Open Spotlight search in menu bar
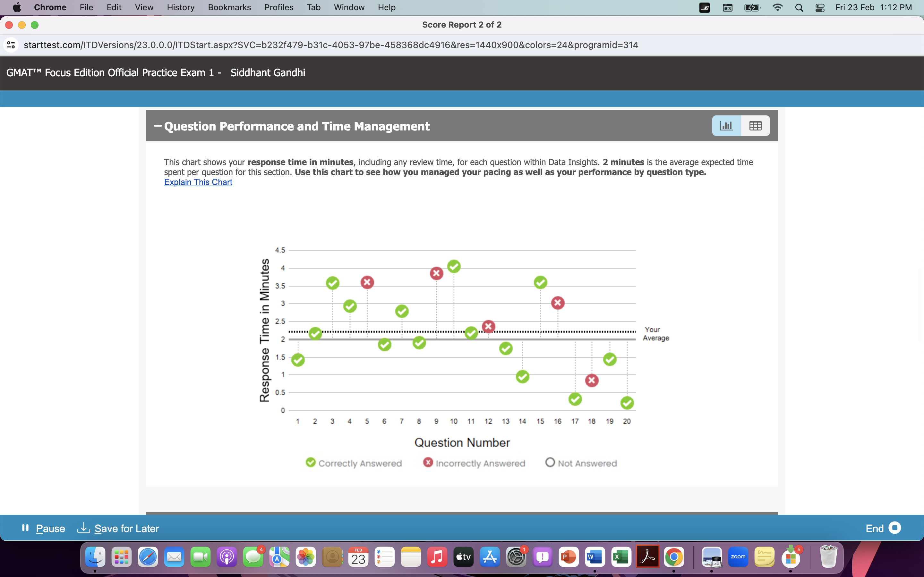 coord(799,8)
